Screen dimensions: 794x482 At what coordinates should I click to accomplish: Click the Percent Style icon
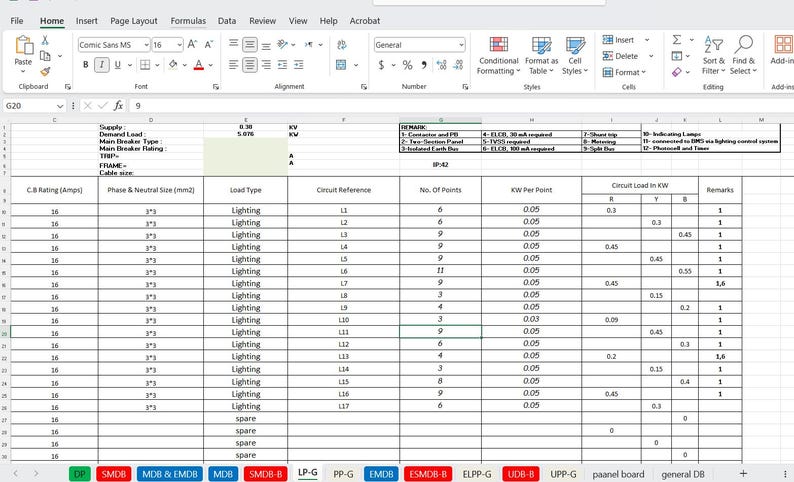(x=407, y=65)
